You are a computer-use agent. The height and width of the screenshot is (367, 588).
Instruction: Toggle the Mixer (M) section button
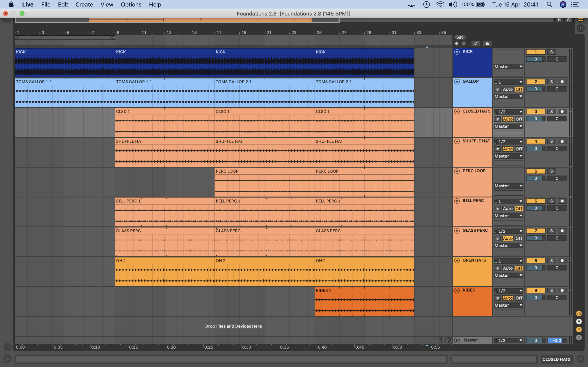click(579, 330)
